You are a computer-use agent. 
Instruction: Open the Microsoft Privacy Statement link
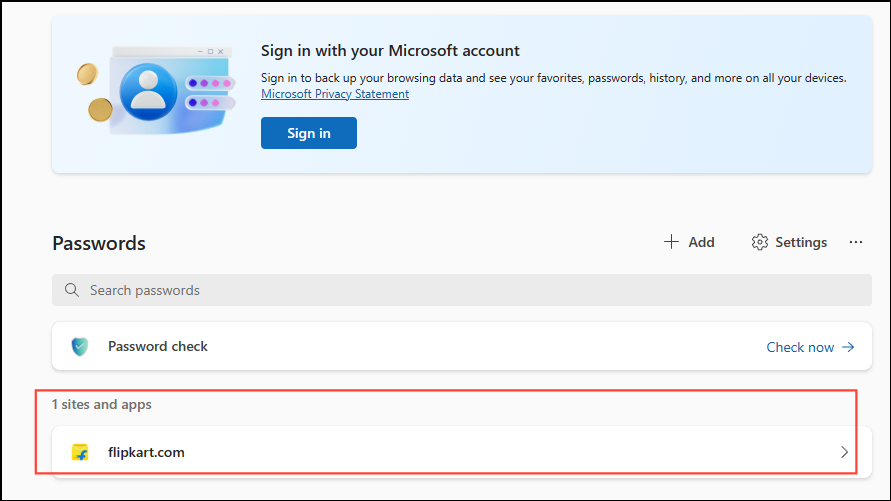(335, 94)
